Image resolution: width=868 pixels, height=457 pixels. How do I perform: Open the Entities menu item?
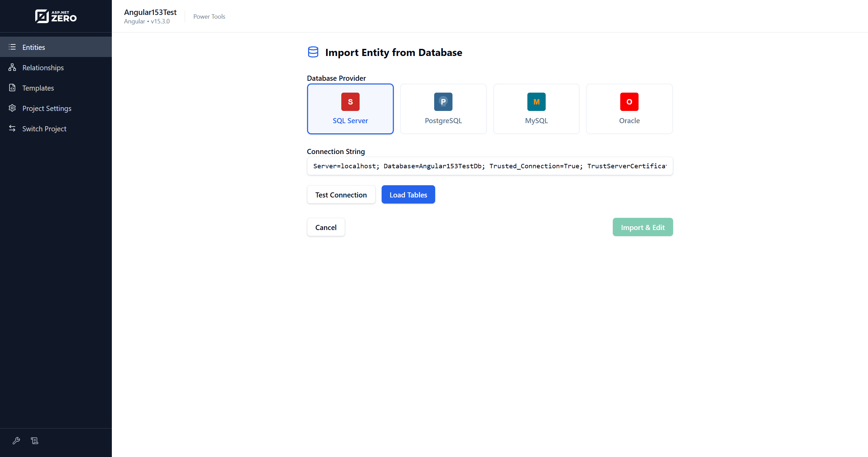click(56, 47)
